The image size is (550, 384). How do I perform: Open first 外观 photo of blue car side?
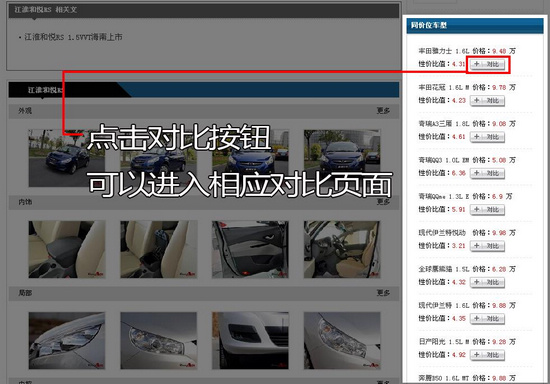coord(67,158)
